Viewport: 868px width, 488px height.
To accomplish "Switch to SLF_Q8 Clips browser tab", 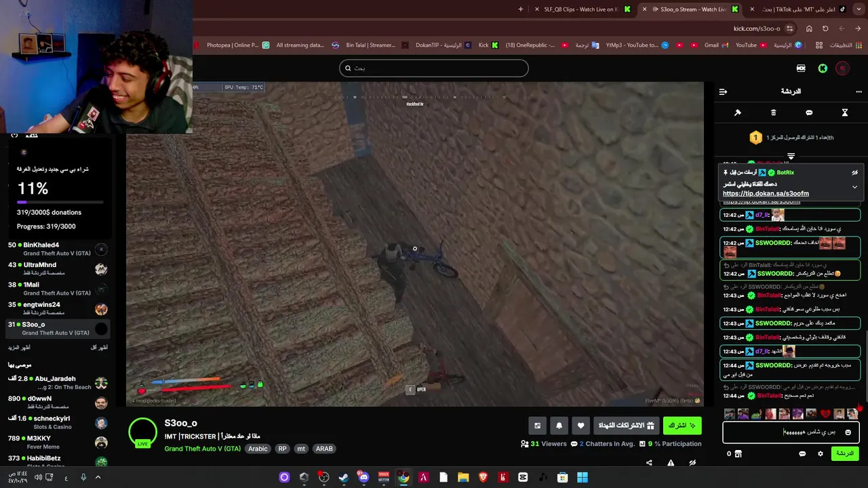I will click(x=587, y=9).
